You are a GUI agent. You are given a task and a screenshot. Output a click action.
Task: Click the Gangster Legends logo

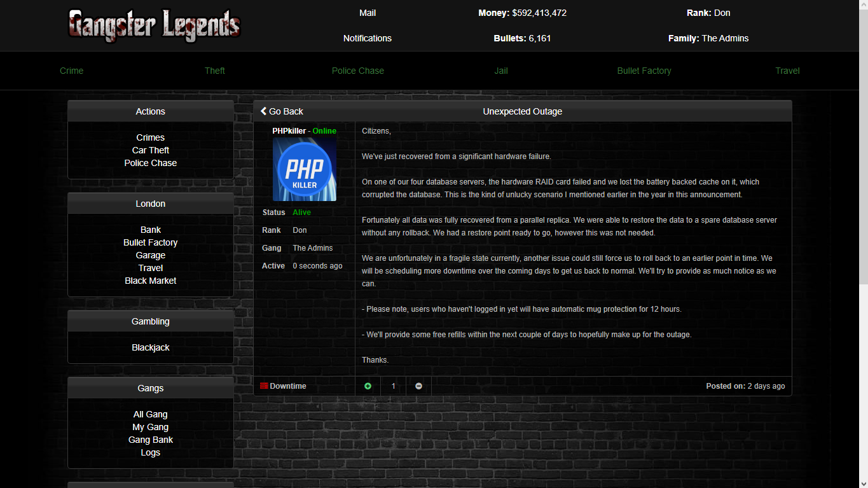155,25
